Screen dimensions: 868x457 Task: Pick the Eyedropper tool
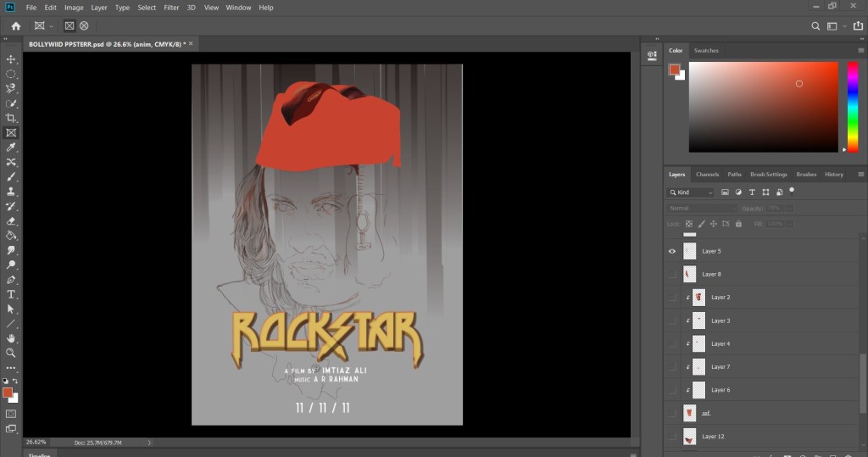[11, 148]
